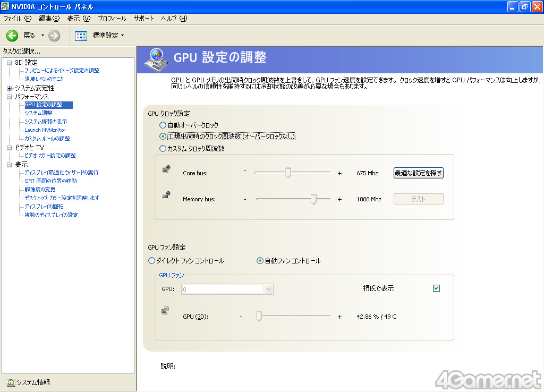Open the サポート menu
Image resolution: width=544 pixels, height=392 pixels.
click(x=143, y=19)
